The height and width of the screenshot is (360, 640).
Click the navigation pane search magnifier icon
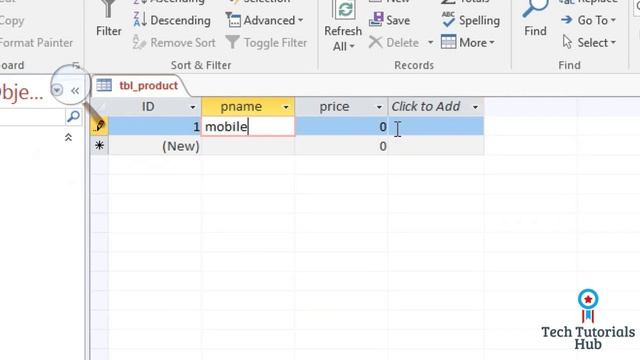tap(73, 117)
